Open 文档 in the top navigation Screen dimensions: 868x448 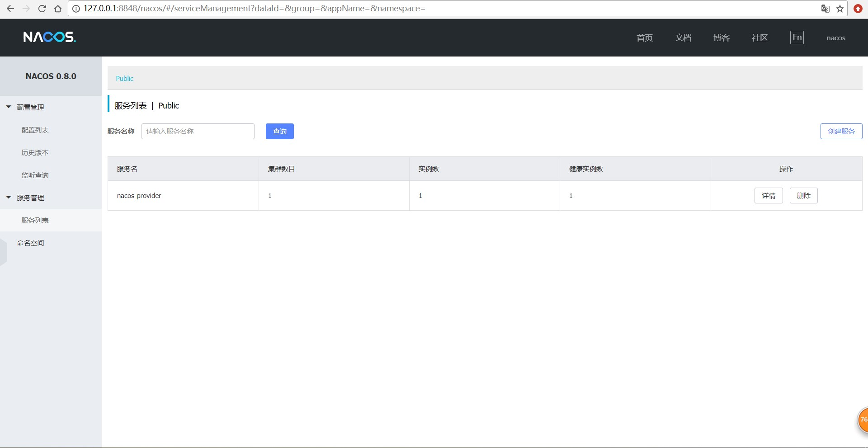pos(683,38)
